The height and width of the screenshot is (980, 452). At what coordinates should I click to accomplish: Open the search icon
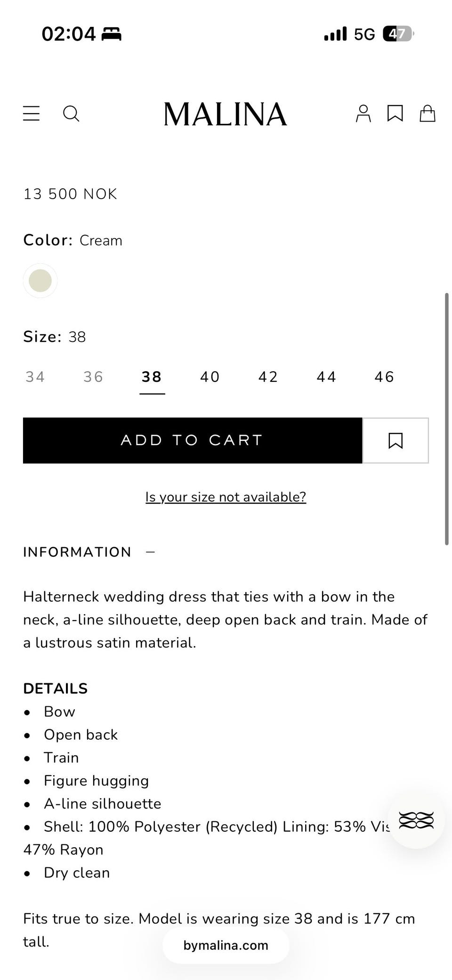pyautogui.click(x=71, y=113)
